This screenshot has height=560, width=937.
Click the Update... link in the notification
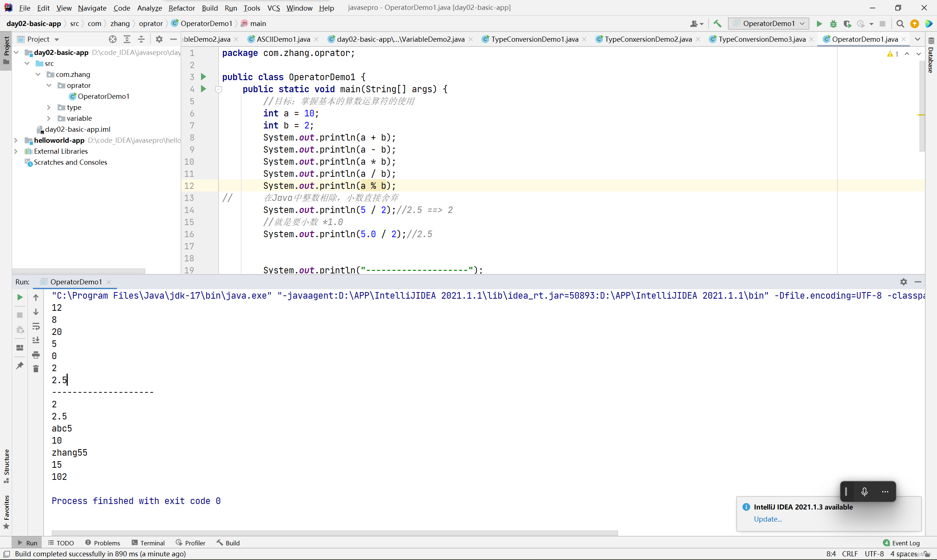(767, 519)
